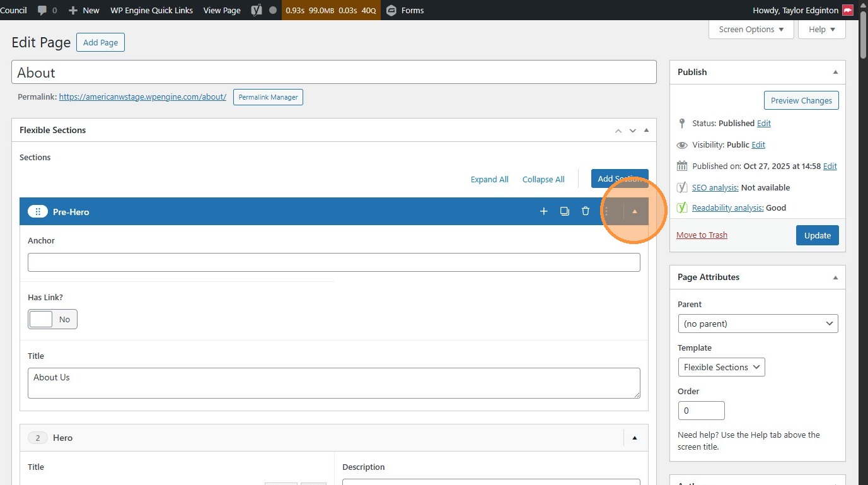This screenshot has width=868, height=485.
Task: Open Pre-Hero more options dots
Action: [x=606, y=211]
